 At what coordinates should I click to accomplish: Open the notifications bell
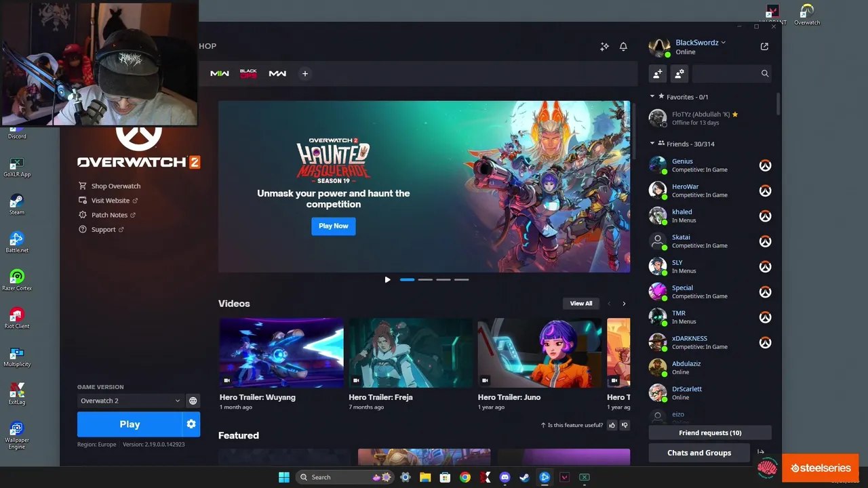point(623,47)
